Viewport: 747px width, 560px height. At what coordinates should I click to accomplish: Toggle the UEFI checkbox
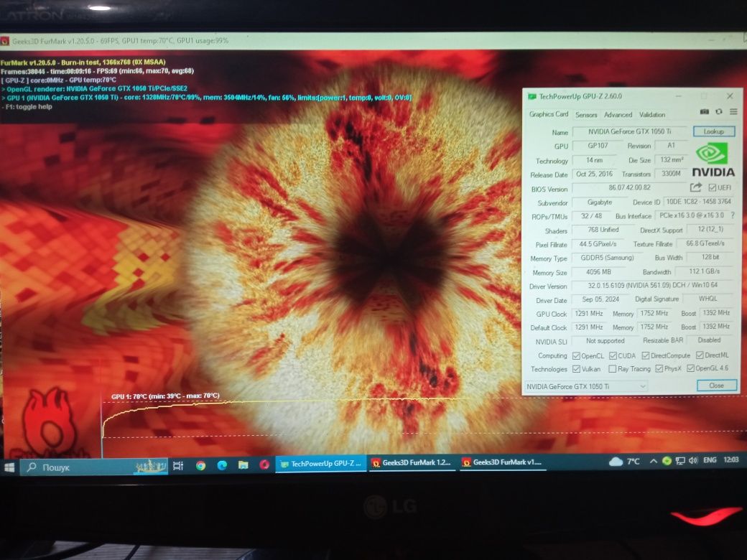713,187
